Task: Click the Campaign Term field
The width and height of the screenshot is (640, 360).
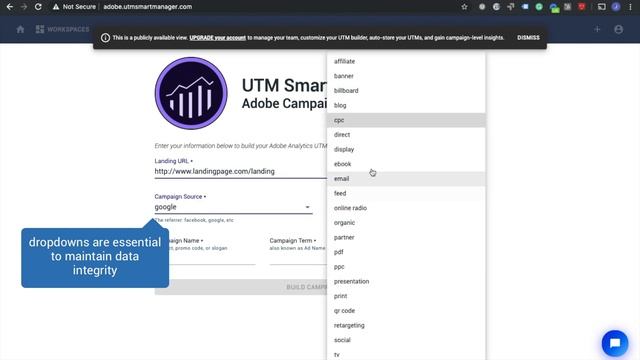Action: click(298, 258)
